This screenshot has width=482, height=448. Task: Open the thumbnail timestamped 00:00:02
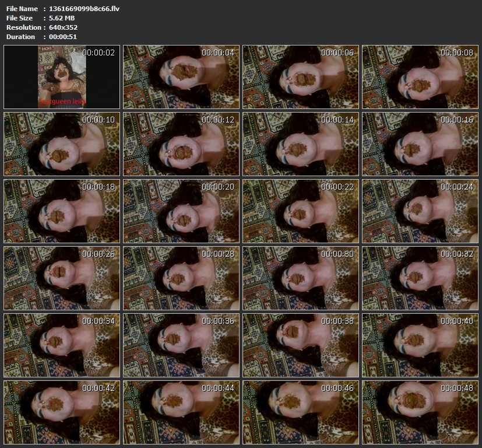point(62,77)
